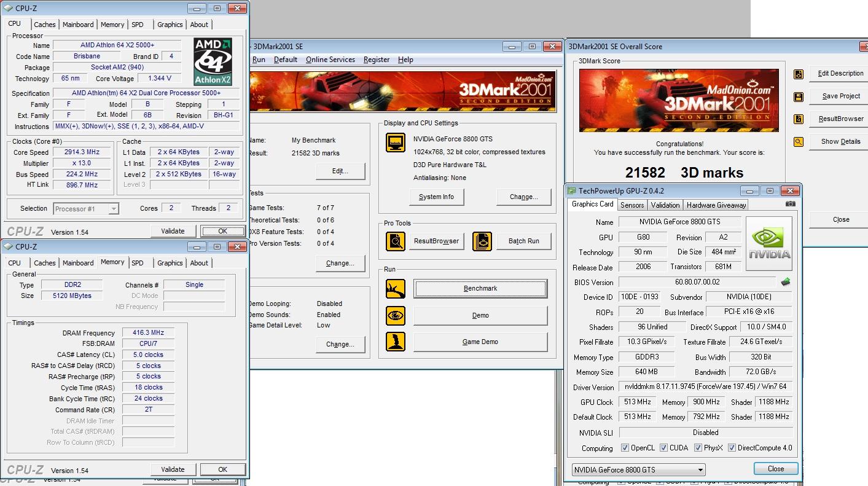The height and width of the screenshot is (486, 868).
Task: Click Validate in top CPU-Z window
Action: pos(173,231)
